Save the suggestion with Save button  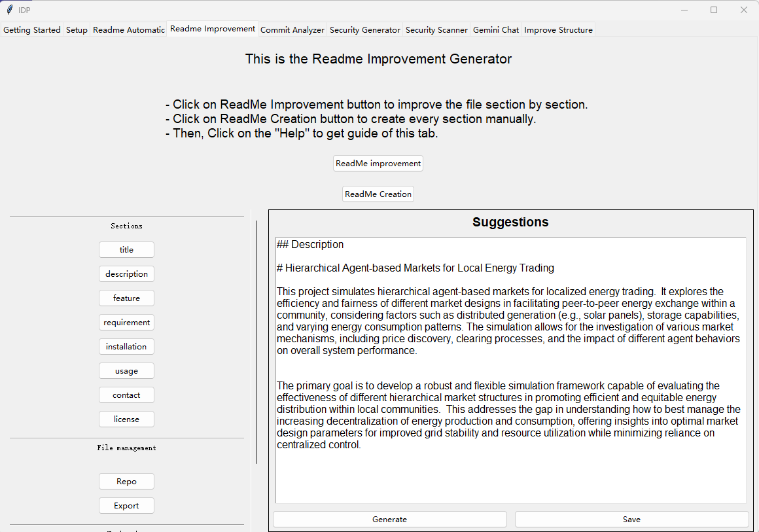[631, 520]
